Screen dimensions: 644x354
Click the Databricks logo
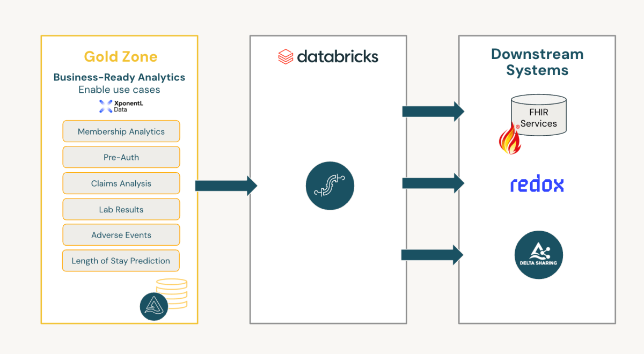pos(328,56)
